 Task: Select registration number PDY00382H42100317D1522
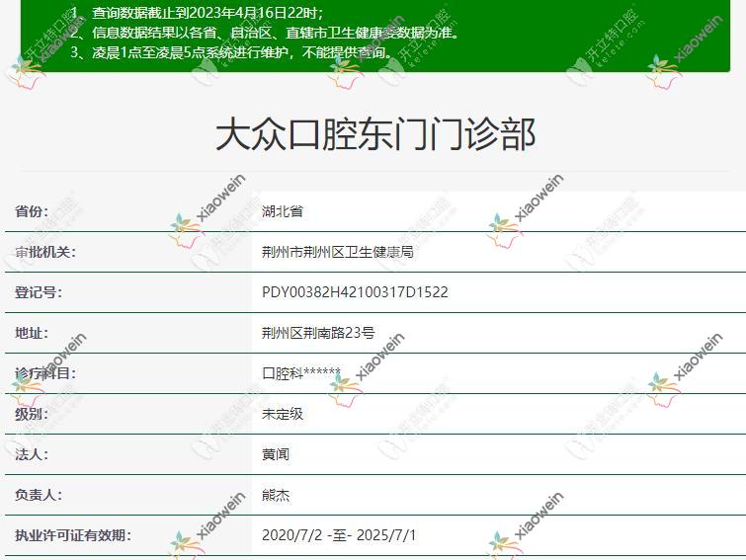355,292
